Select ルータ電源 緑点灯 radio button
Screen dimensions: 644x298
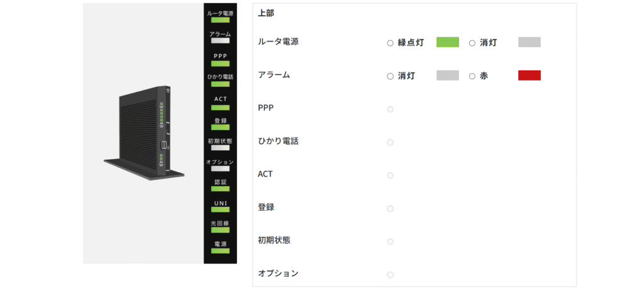pos(390,43)
